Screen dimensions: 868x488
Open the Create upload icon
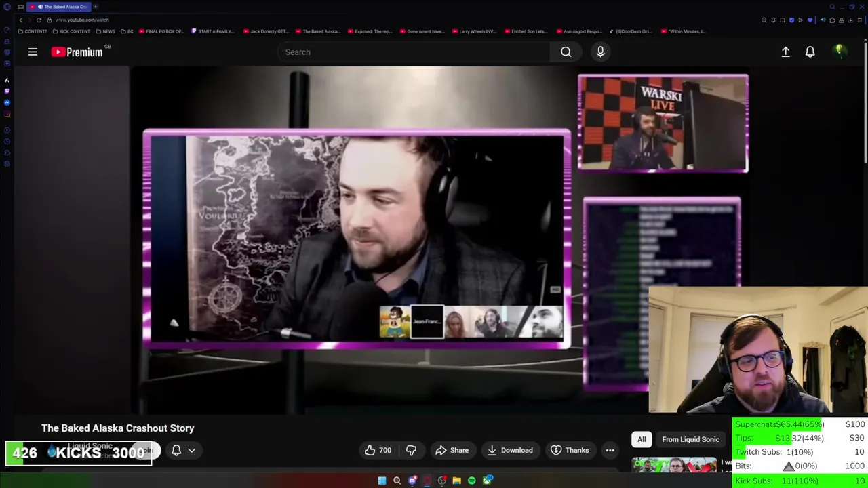tap(785, 52)
